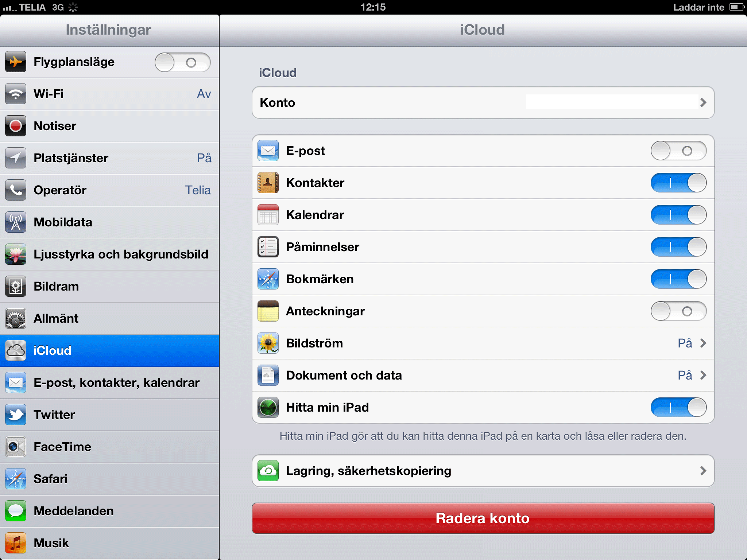
Task: Select iCloud from settings menu
Action: pos(109,351)
